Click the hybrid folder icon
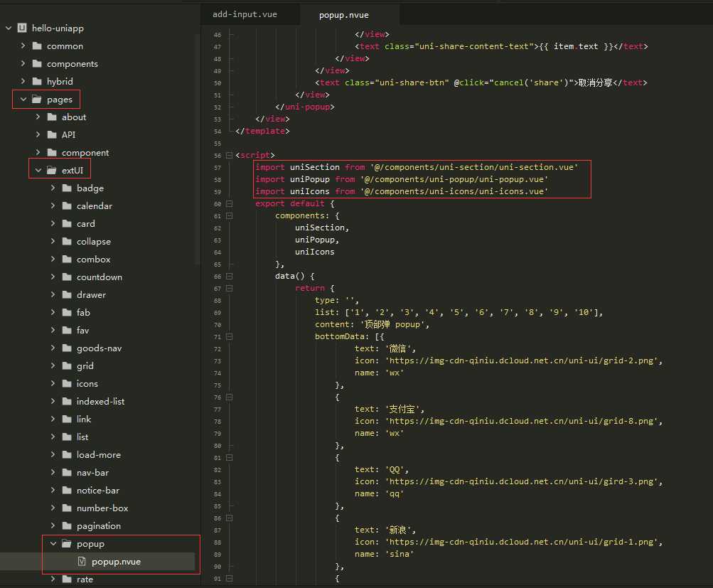The width and height of the screenshot is (713, 588). tap(37, 81)
